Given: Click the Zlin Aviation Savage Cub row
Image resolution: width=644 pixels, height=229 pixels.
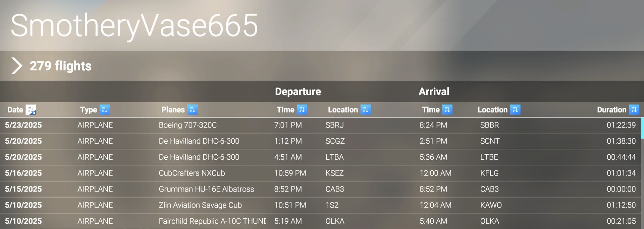Looking at the screenshot, I should pyautogui.click(x=320, y=205).
